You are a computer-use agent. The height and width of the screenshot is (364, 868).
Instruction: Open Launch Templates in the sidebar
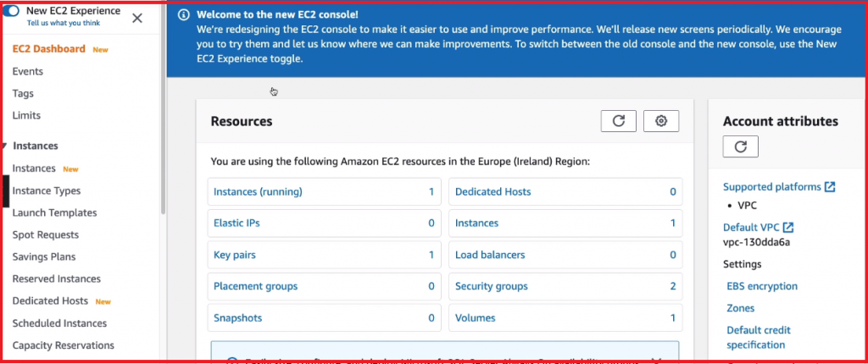(54, 212)
